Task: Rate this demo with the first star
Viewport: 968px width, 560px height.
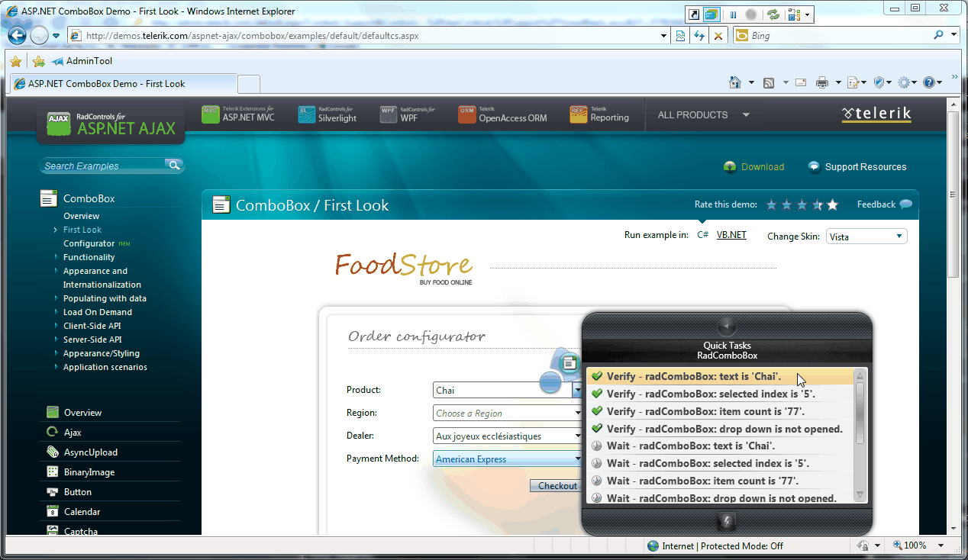Action: [x=771, y=204]
